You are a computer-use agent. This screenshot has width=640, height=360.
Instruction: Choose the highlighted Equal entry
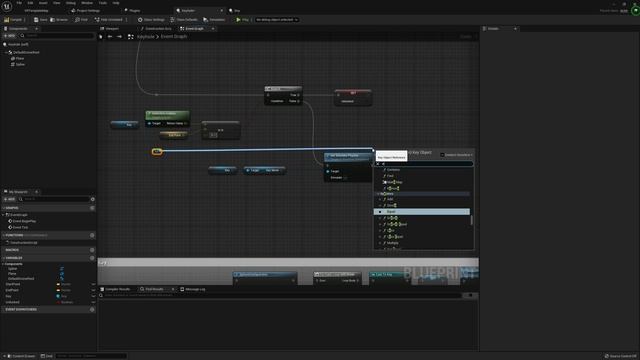pos(422,212)
